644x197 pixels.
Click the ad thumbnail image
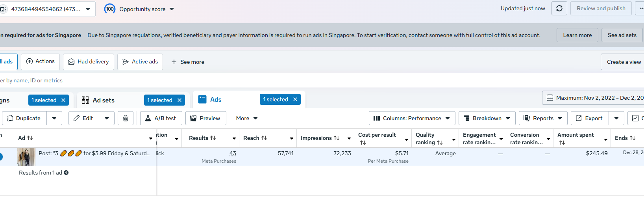pyautogui.click(x=26, y=157)
